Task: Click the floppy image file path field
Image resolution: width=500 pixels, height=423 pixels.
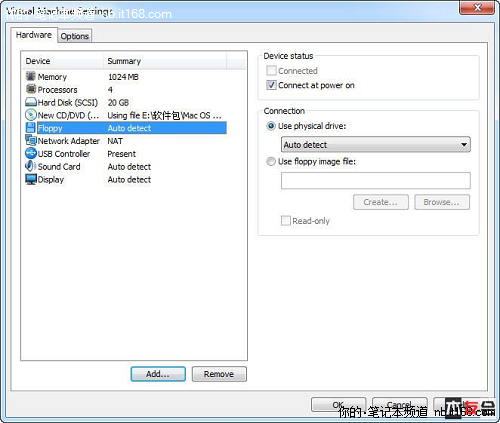Action: pos(376,181)
